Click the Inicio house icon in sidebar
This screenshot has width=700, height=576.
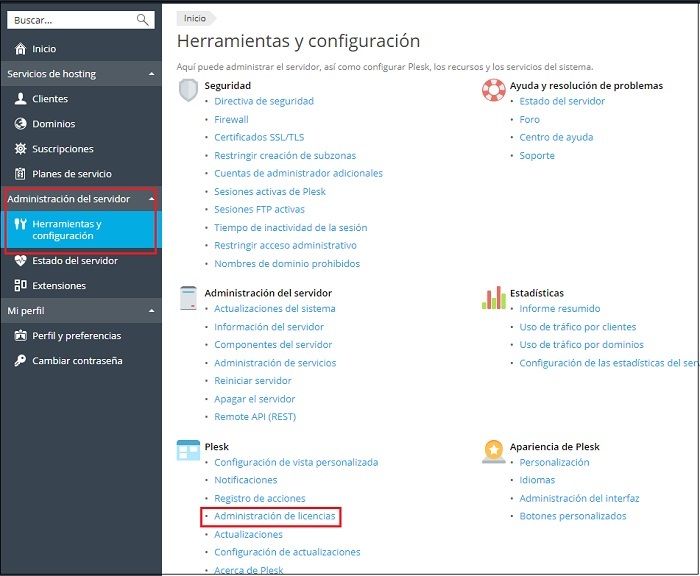[20, 49]
